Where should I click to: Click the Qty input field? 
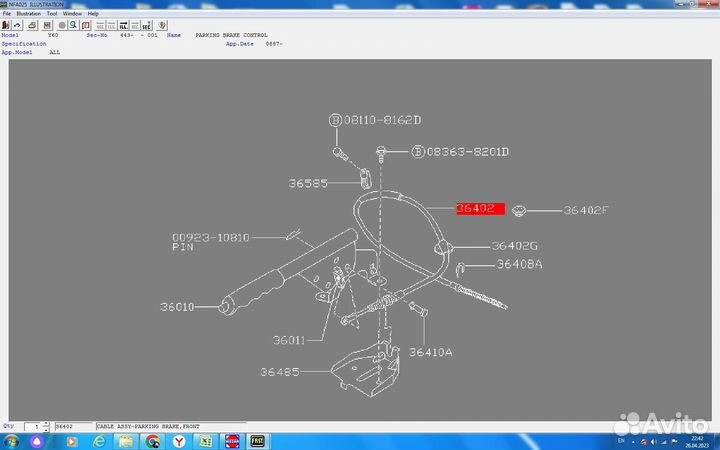[31, 427]
